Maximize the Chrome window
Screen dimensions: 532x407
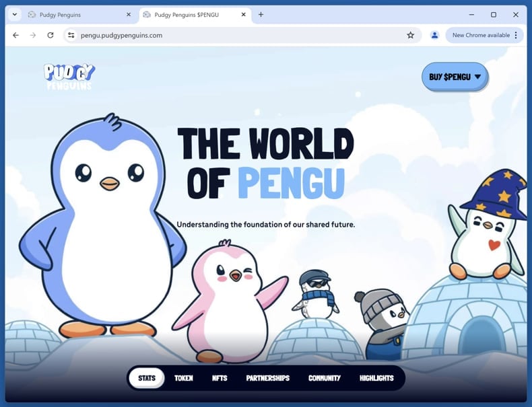tap(494, 15)
